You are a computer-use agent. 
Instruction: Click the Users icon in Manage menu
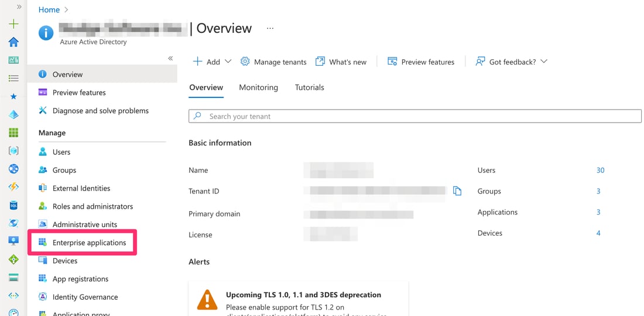[x=42, y=152]
